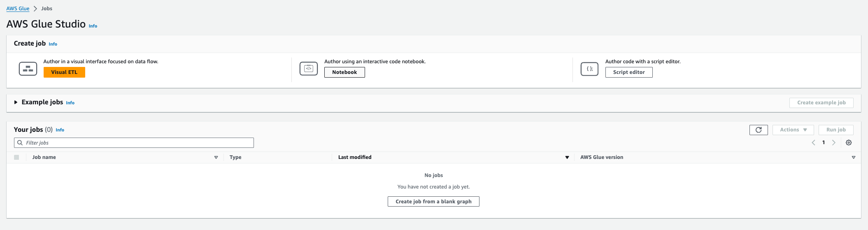Screen dimensions: 868x230
Task: Sort jobs by Job name column
Action: (x=216, y=157)
